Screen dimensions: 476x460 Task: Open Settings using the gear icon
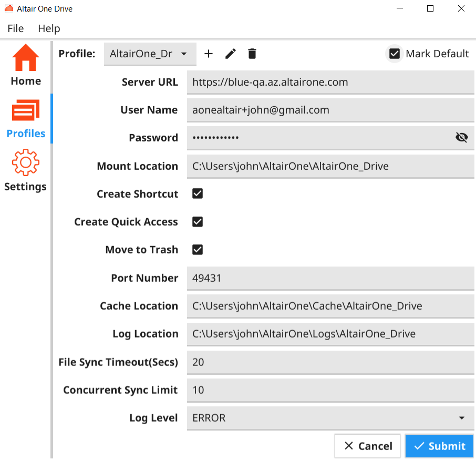(x=26, y=163)
